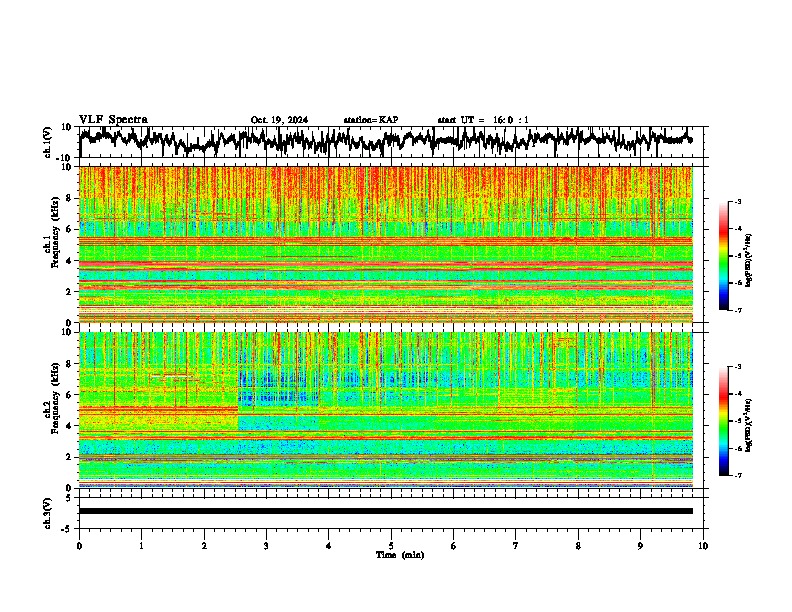The image size is (792, 612).
Task: Click the ch.2 colorbar log(PSD) label
Action: pyautogui.click(x=749, y=425)
